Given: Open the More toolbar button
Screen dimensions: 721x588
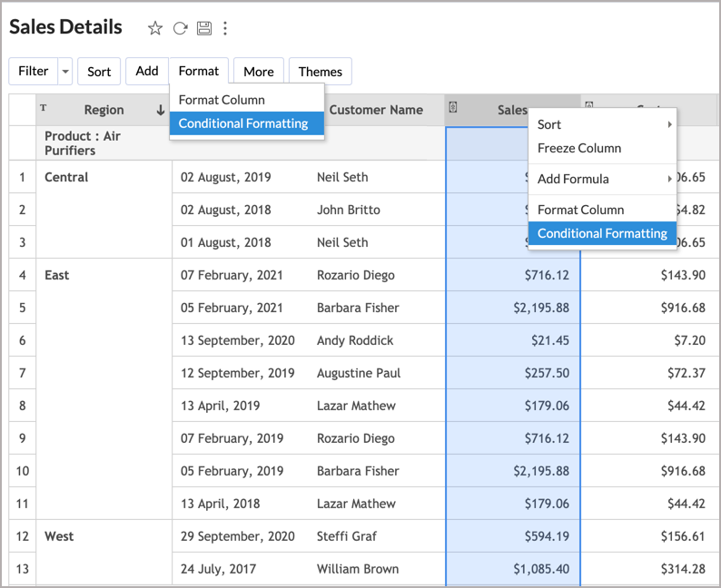Looking at the screenshot, I should tap(258, 72).
